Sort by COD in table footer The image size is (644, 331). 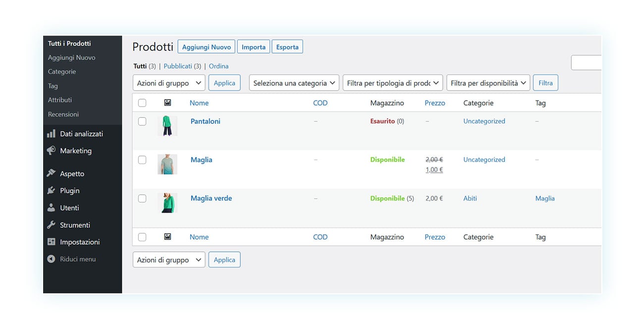click(321, 237)
